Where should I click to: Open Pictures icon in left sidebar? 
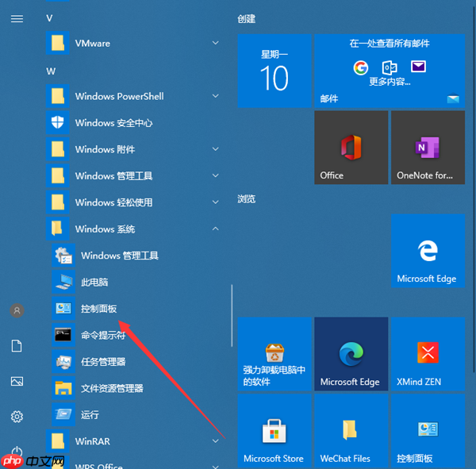(x=17, y=381)
